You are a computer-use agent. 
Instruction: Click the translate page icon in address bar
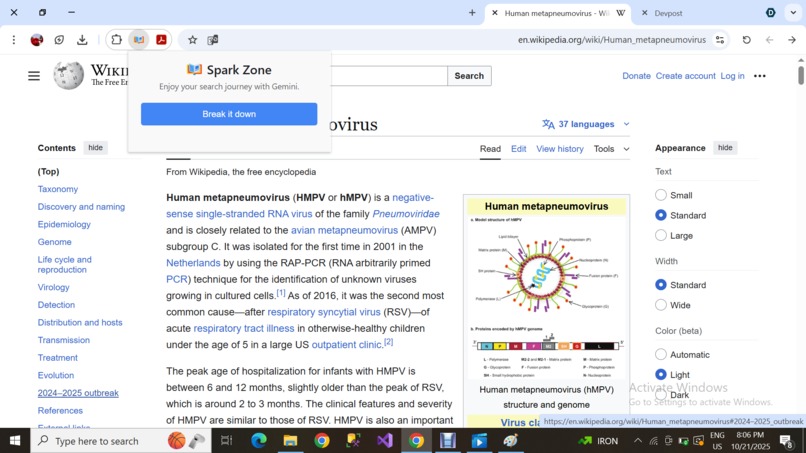pyautogui.click(x=212, y=40)
